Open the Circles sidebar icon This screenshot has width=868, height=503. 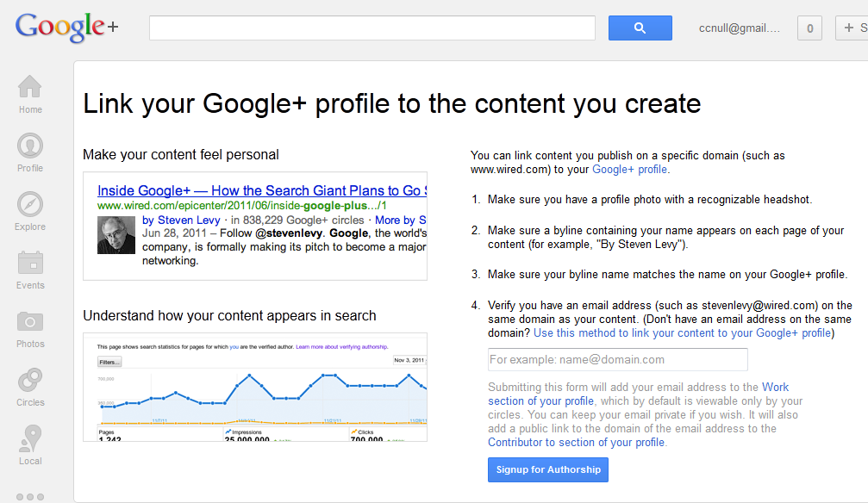30,387
